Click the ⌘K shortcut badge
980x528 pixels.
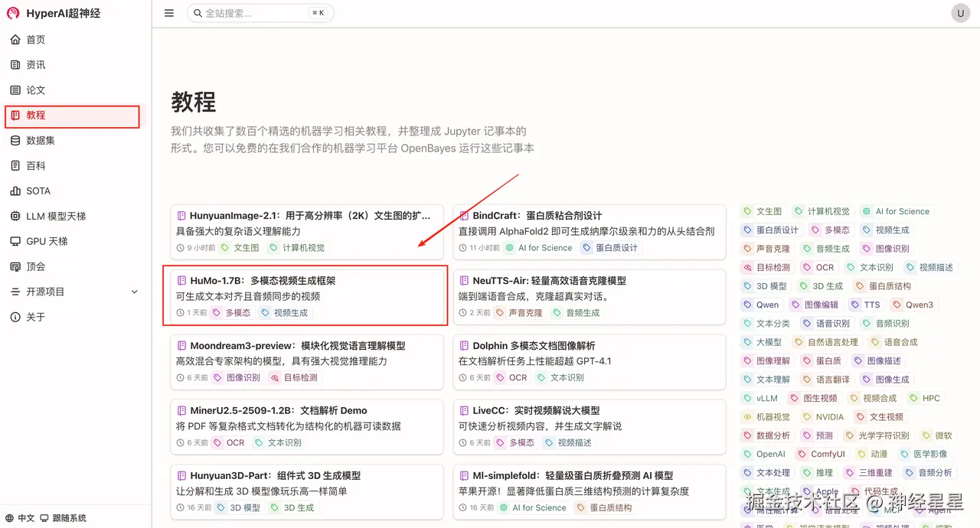318,13
